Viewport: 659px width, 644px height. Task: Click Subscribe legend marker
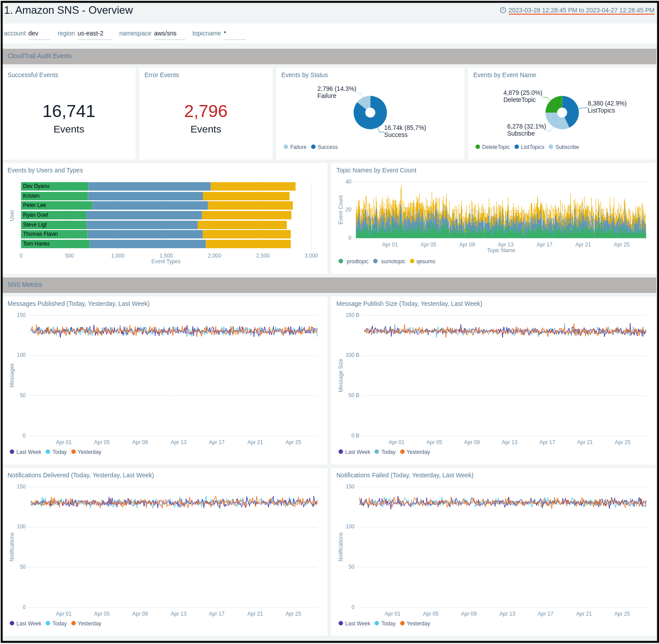click(x=551, y=147)
